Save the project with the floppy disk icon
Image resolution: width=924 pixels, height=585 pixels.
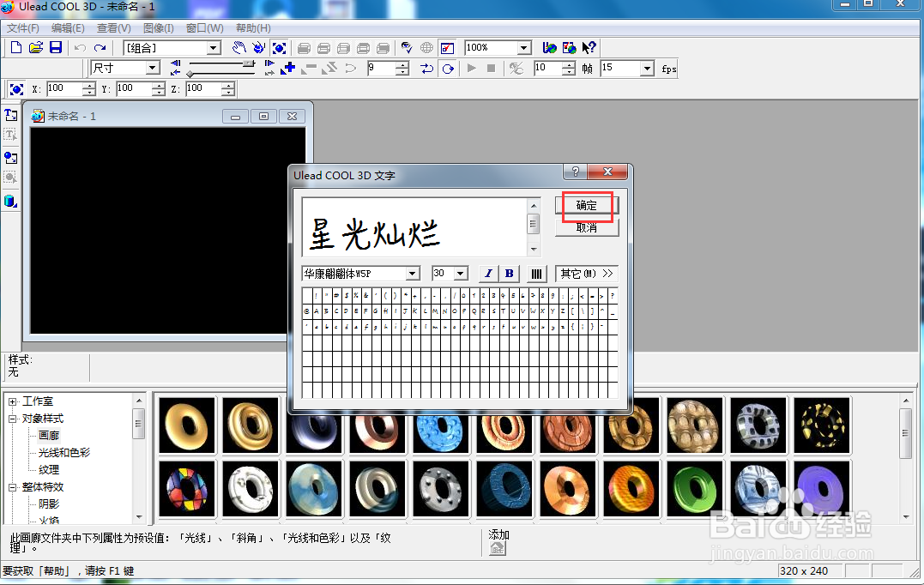coord(56,48)
